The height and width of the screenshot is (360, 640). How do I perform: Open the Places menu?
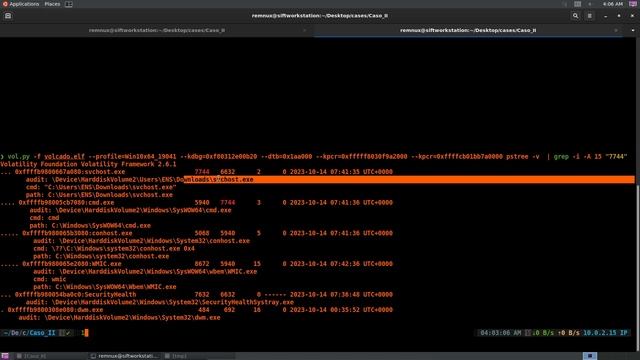click(52, 4)
